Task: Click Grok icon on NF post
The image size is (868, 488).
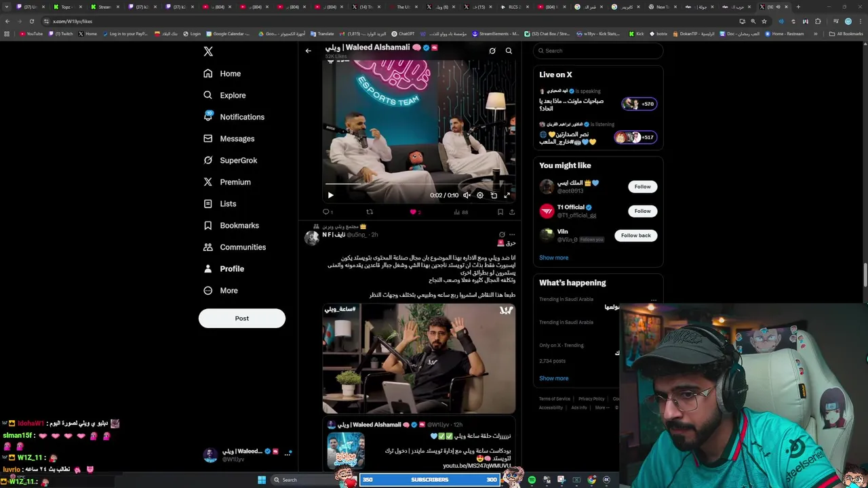Action: click(502, 235)
